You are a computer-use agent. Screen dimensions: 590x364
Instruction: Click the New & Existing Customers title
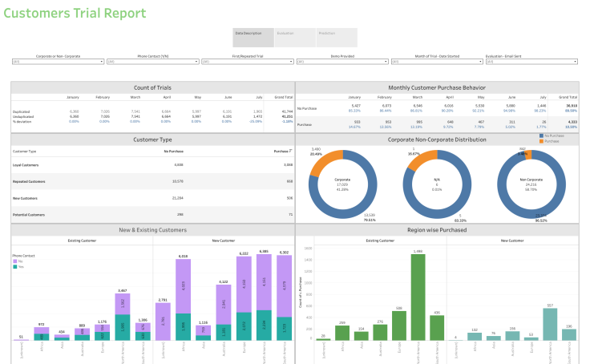coord(153,230)
